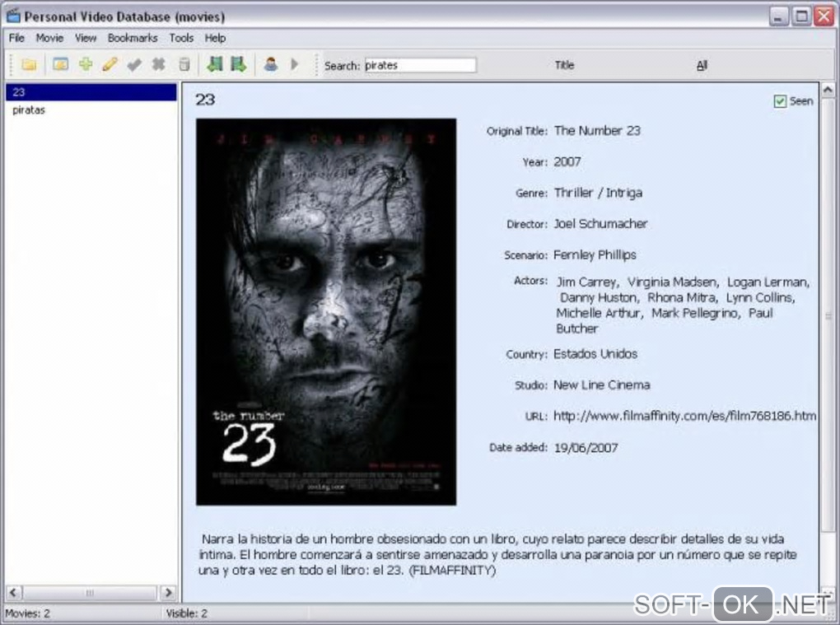
Task: Click the person icon in the toolbar
Action: (x=271, y=65)
